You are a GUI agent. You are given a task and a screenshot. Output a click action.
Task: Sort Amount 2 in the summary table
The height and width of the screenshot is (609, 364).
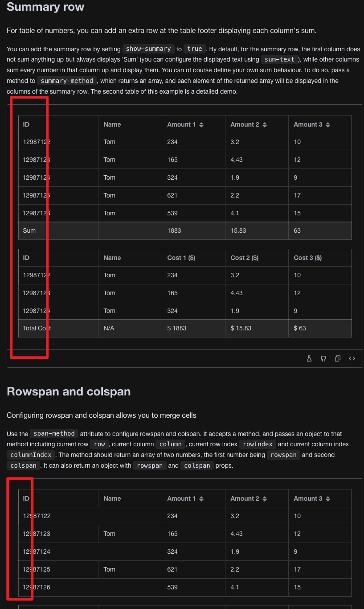pos(265,125)
